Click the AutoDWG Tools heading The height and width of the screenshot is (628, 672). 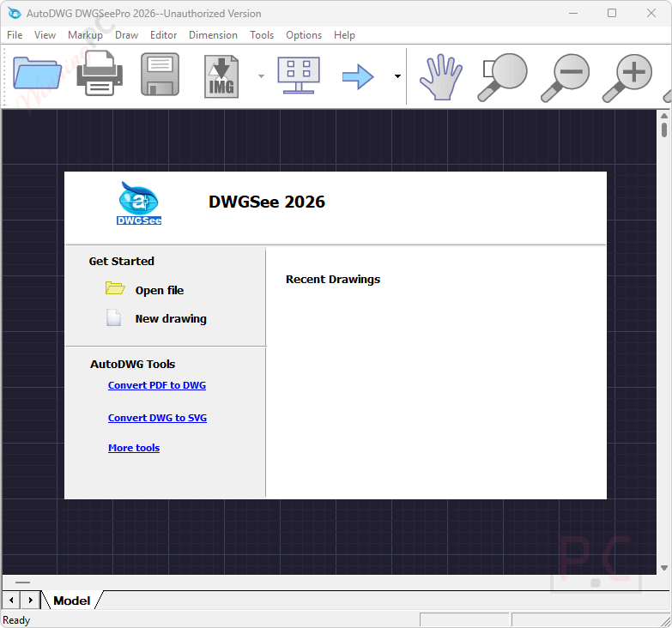click(132, 364)
